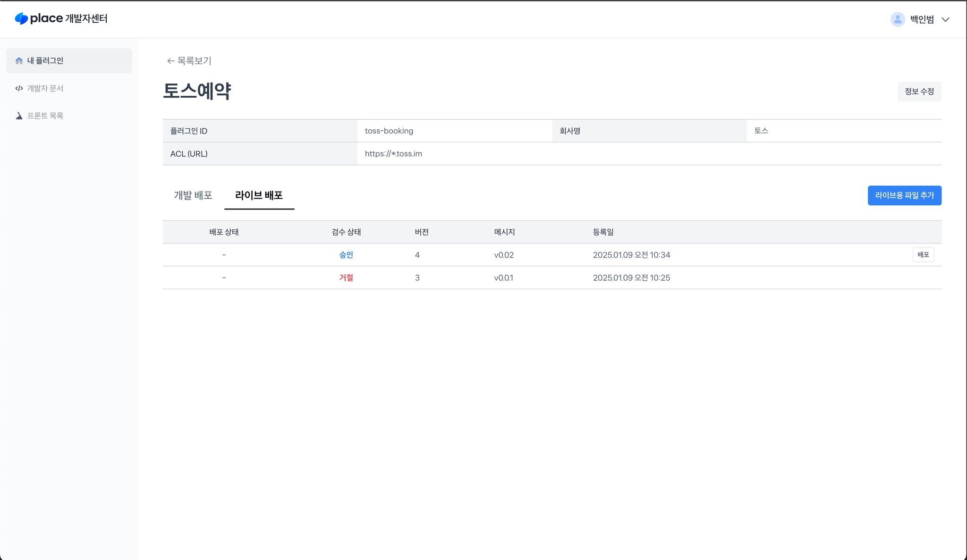This screenshot has width=967, height=560.
Task: Switch to the 개발 배포 tab
Action: [193, 195]
